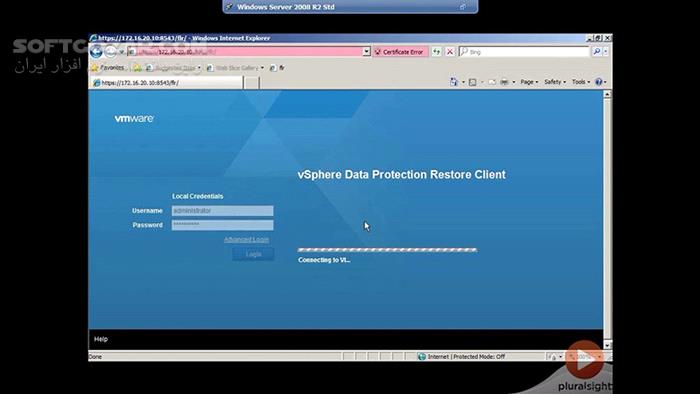
Task: Open the search provider dropdown arrow
Action: tap(606, 52)
